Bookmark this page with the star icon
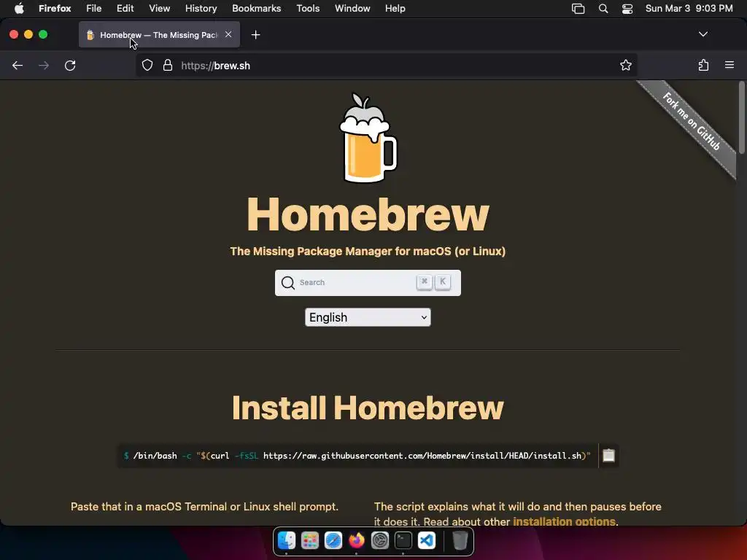 pyautogui.click(x=625, y=65)
